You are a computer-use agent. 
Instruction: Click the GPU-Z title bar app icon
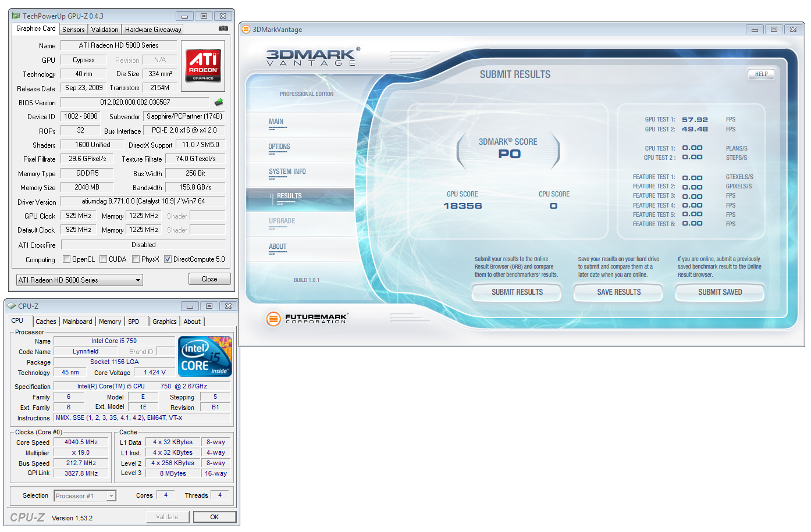tap(16, 16)
